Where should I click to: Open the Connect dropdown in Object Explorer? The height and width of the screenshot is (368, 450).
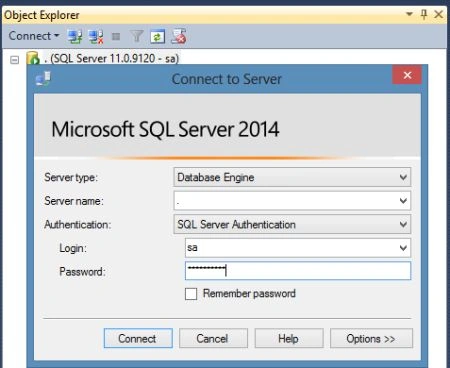(34, 36)
